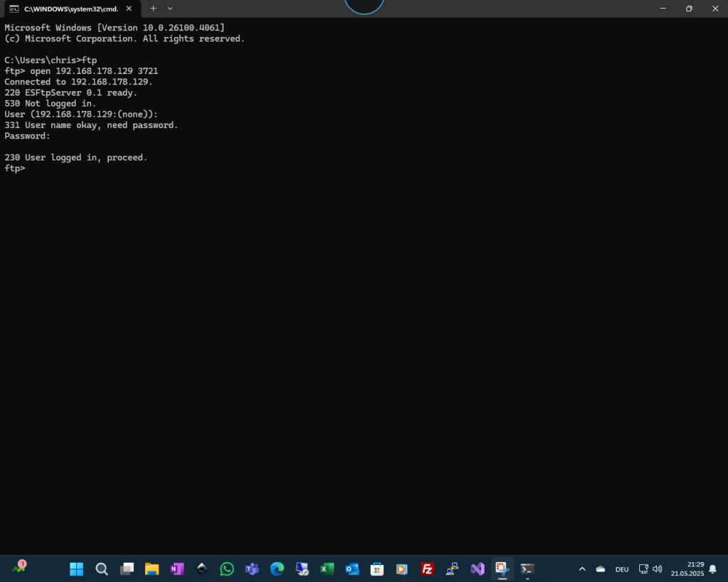The width and height of the screenshot is (728, 582).
Task: Open Visual Studio from the taskbar
Action: [477, 569]
